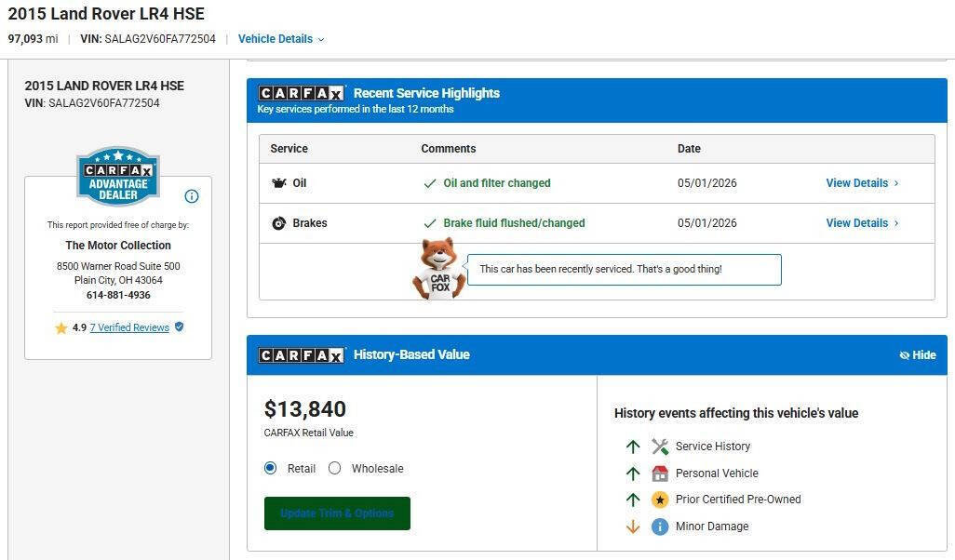Click the Update Trim & Options button
The height and width of the screenshot is (560, 955).
click(x=337, y=513)
